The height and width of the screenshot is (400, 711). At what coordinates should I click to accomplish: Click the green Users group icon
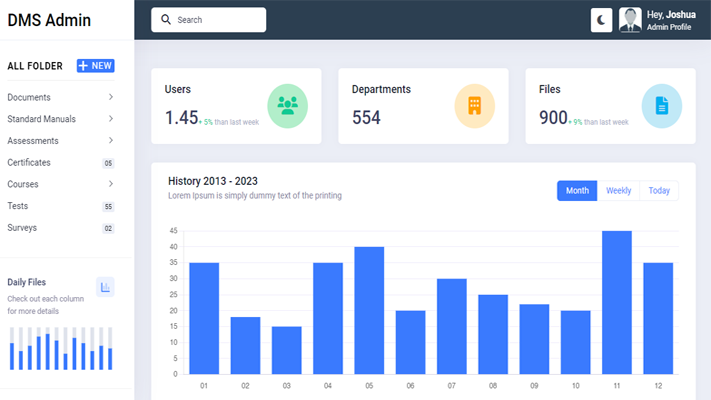click(287, 106)
